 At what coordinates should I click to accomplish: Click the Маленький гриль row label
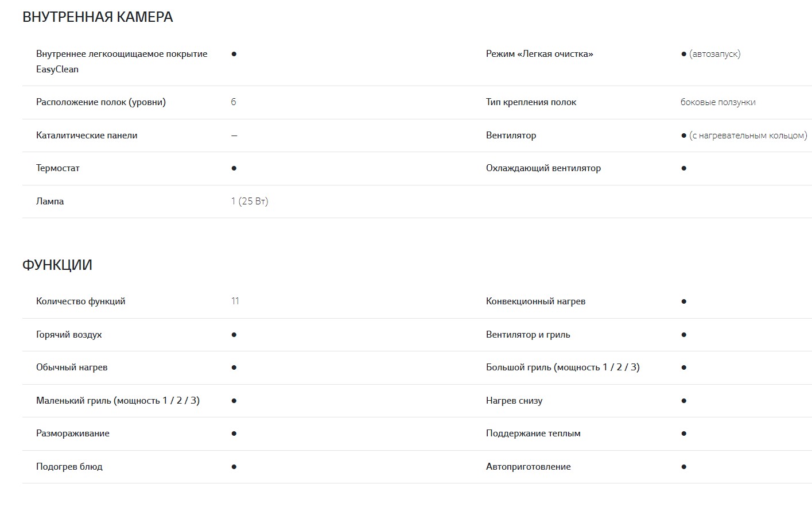(118, 401)
